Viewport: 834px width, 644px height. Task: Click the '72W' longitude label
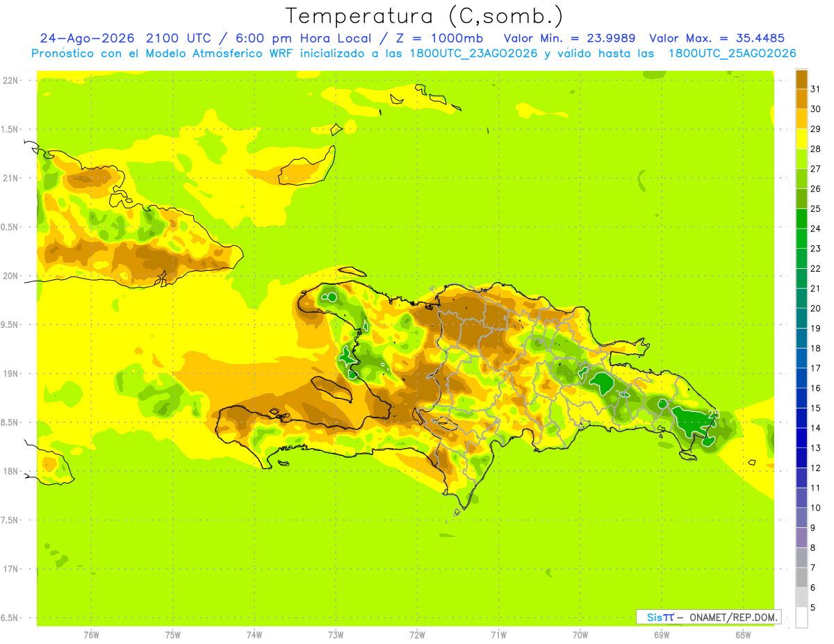(417, 635)
